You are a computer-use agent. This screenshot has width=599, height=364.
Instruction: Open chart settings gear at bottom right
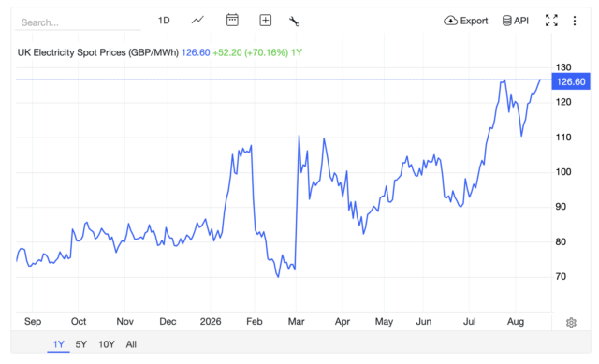click(x=571, y=323)
